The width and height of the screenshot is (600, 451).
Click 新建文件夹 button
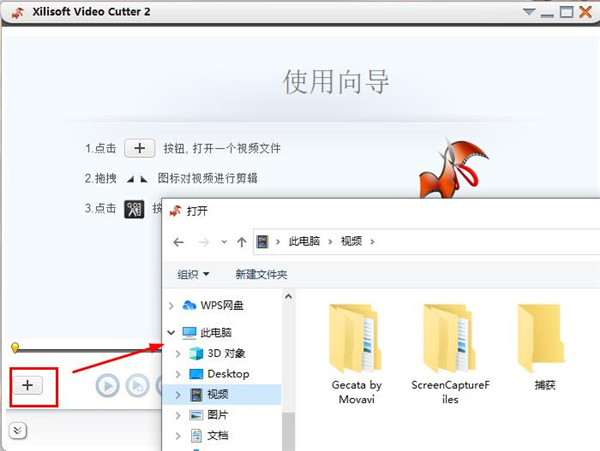tap(261, 274)
